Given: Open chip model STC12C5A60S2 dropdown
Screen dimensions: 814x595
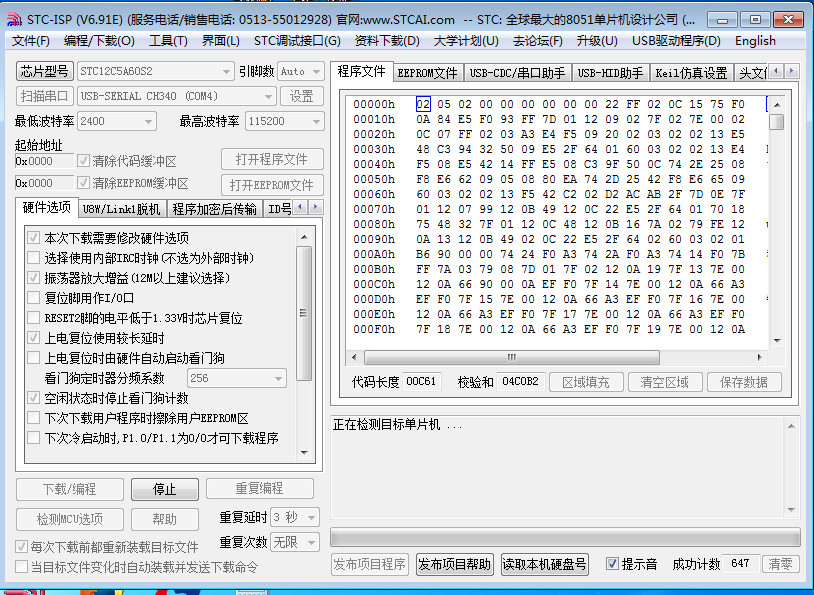Looking at the screenshot, I should (x=155, y=71).
